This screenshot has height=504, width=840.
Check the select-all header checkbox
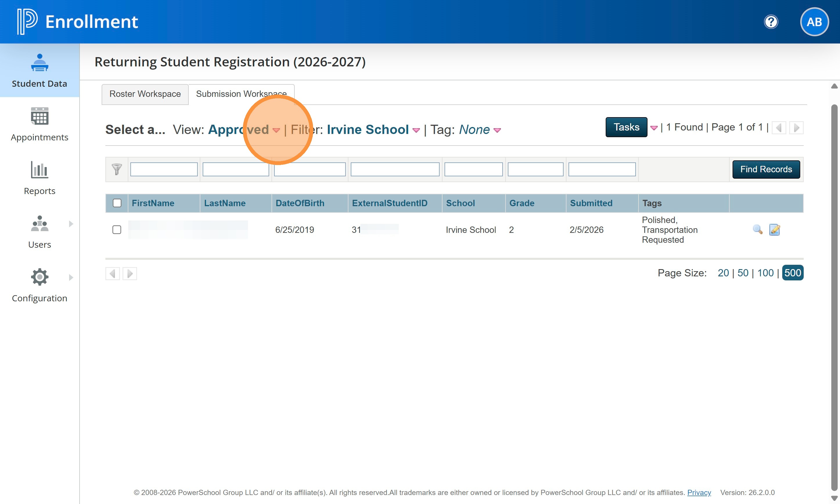pos(117,203)
